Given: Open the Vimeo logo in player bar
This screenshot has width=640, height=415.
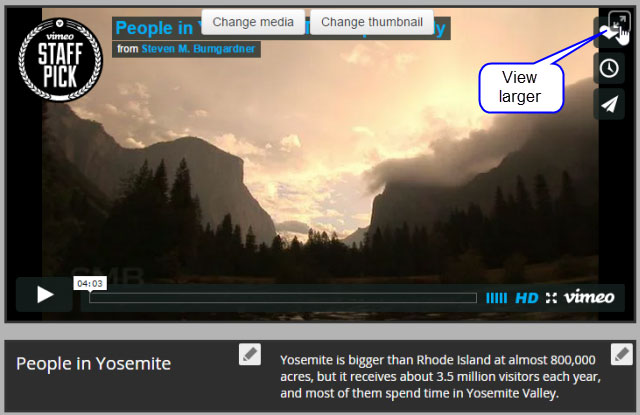Looking at the screenshot, I should pyautogui.click(x=589, y=297).
